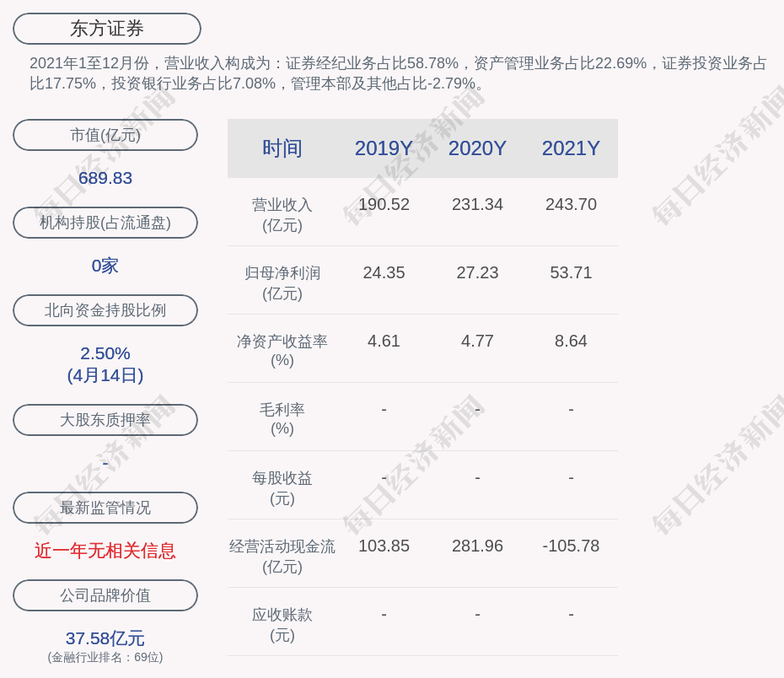Select the 北向资金持股比例 label pill
This screenshot has width=784, height=678.
click(105, 310)
